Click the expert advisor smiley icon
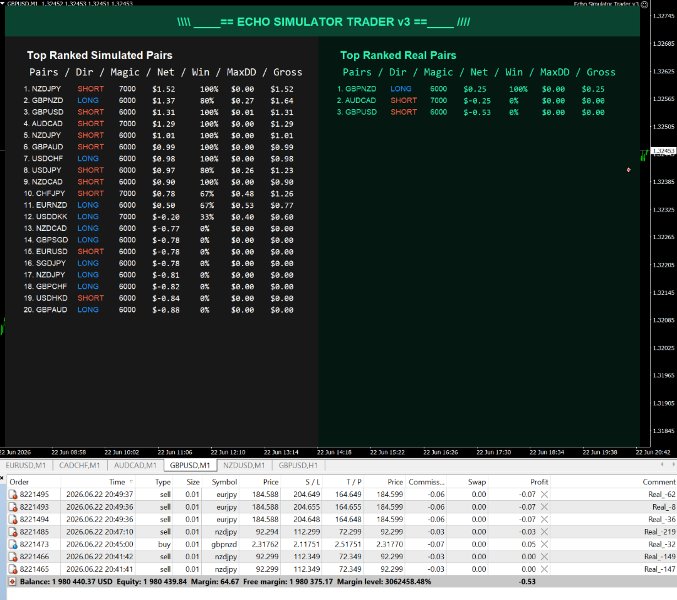Viewport: 677px width, 600px height. [644, 4]
